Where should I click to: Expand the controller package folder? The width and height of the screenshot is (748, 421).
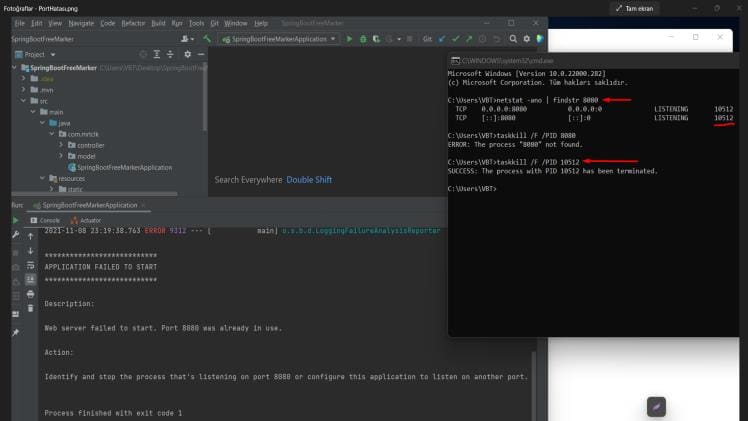[x=61, y=145]
